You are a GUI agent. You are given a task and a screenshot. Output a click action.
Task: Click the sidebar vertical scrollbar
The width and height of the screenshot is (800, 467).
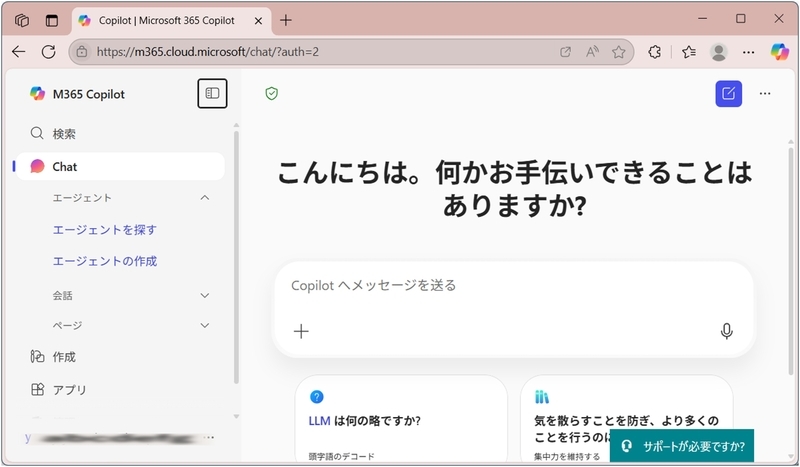tap(236, 257)
